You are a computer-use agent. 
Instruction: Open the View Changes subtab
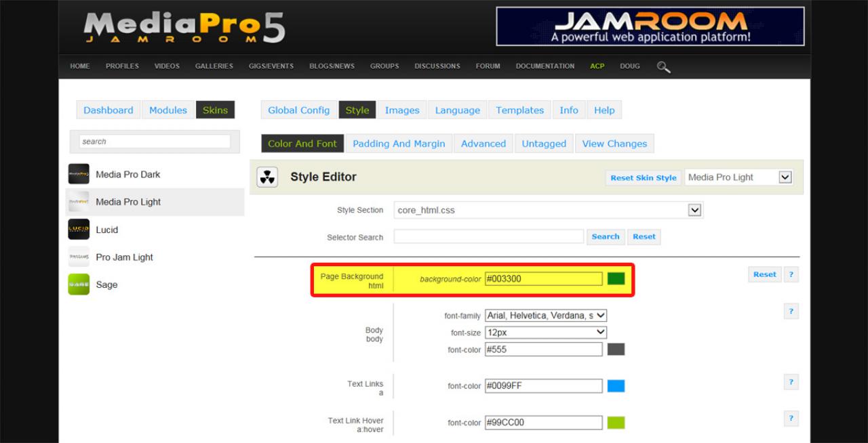tap(614, 144)
